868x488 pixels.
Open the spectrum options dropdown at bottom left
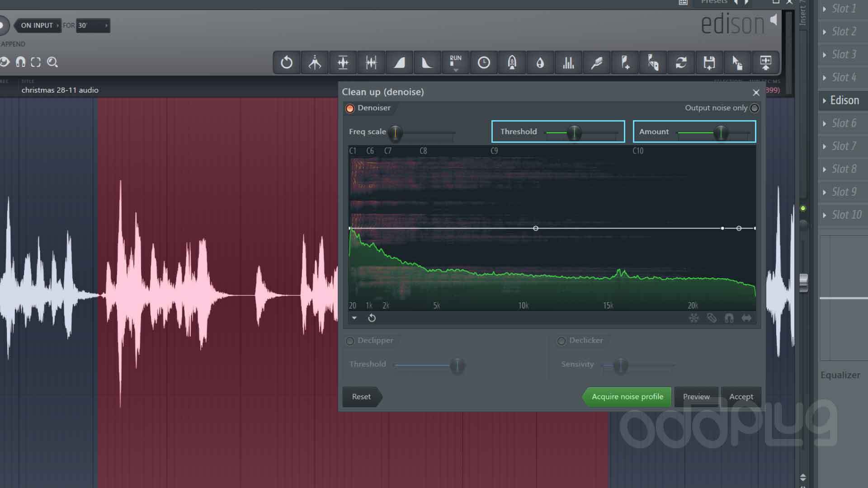(354, 318)
